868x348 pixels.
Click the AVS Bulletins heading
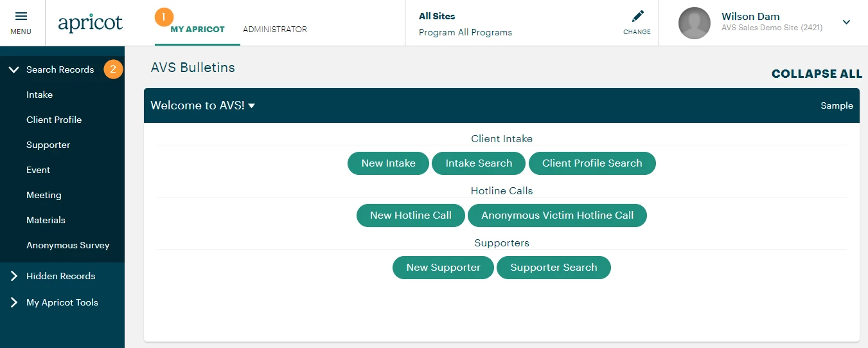point(193,68)
